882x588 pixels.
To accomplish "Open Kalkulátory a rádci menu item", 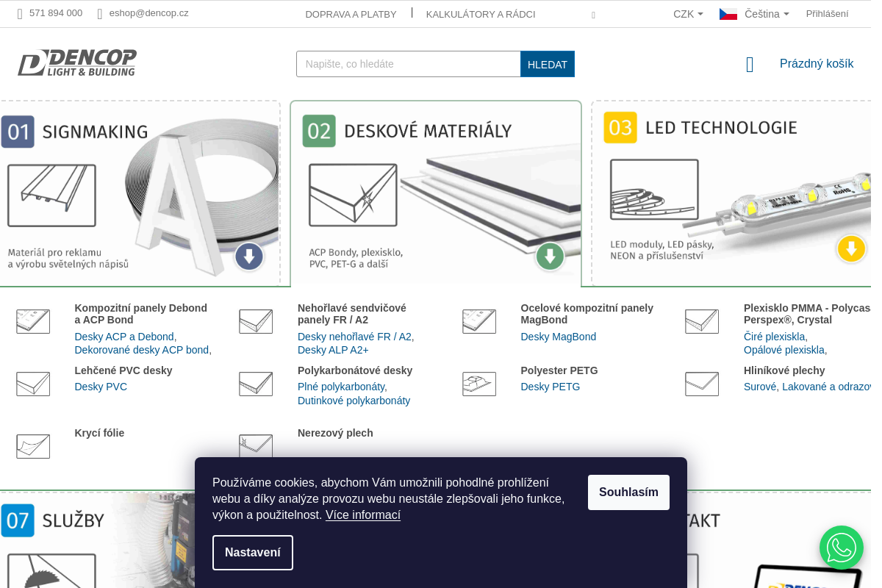I will tap(481, 14).
